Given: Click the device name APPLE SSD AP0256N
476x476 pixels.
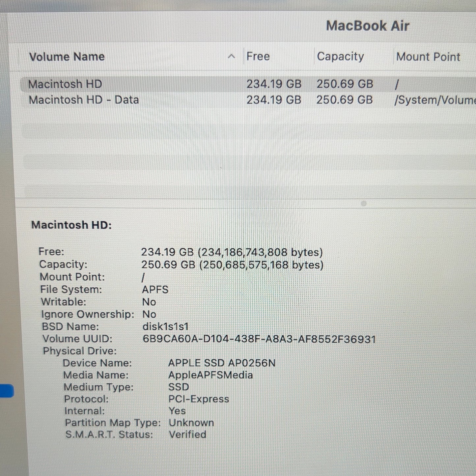Looking at the screenshot, I should [222, 363].
